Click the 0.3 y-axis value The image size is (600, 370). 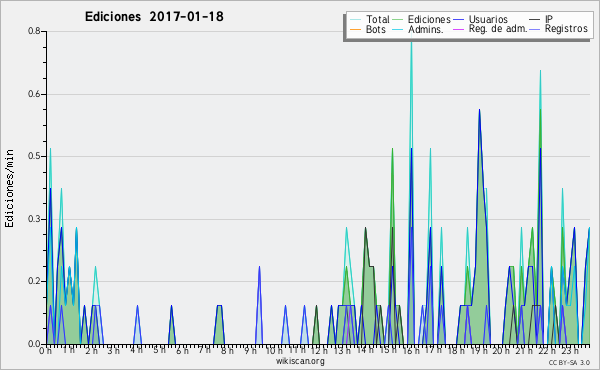point(34,219)
